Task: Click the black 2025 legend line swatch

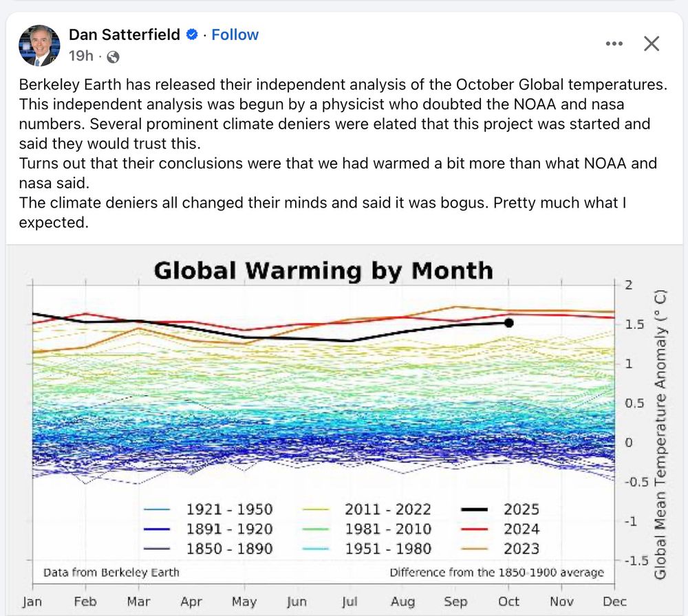Action: tap(473, 509)
